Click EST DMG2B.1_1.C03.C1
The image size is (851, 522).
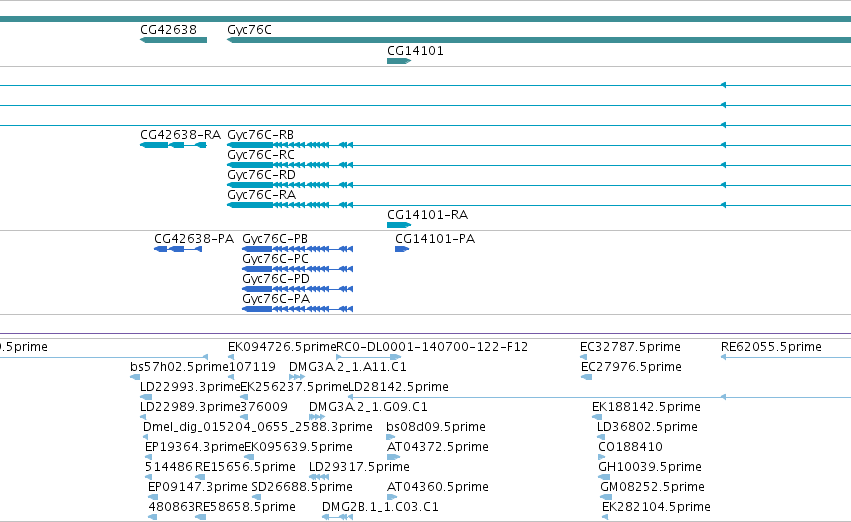pyautogui.click(x=380, y=507)
